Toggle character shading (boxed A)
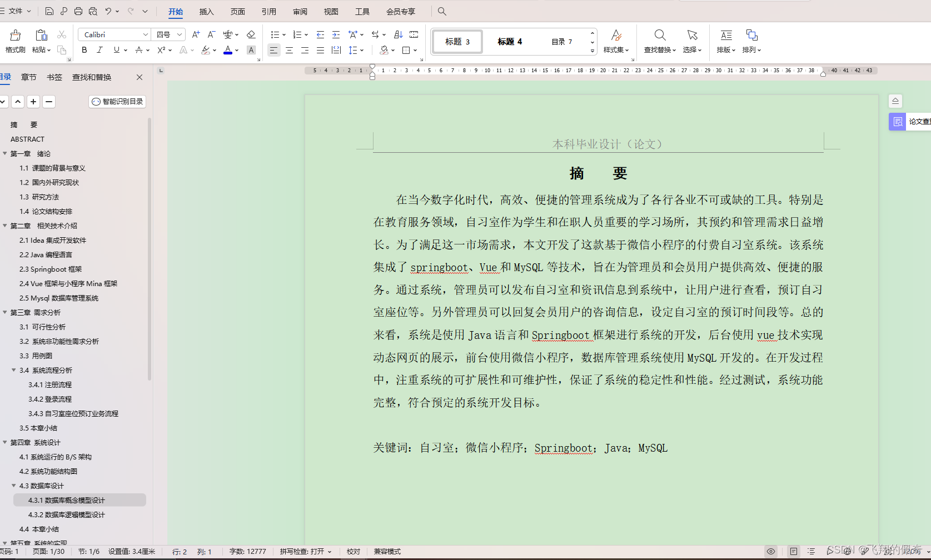Screen dimensions: 931x560 [251, 50]
